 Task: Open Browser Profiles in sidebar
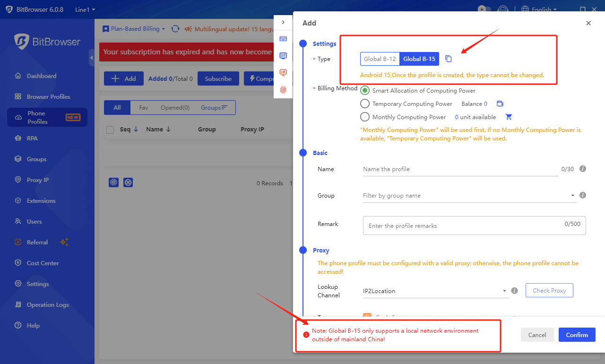pos(47,96)
